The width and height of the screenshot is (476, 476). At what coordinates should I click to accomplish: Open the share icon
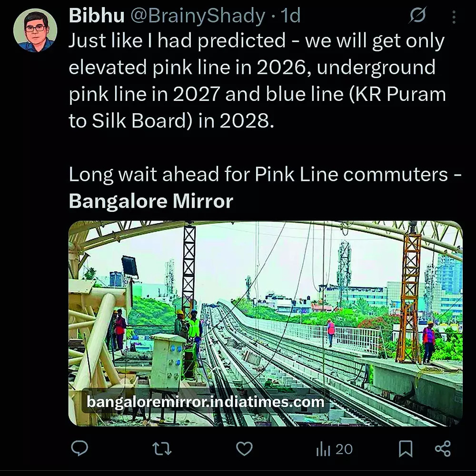pyautogui.click(x=443, y=449)
